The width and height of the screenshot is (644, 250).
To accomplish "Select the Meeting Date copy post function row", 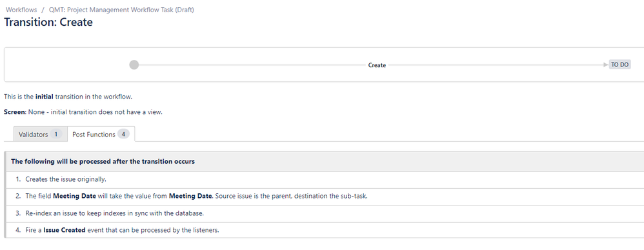I will [325, 197].
